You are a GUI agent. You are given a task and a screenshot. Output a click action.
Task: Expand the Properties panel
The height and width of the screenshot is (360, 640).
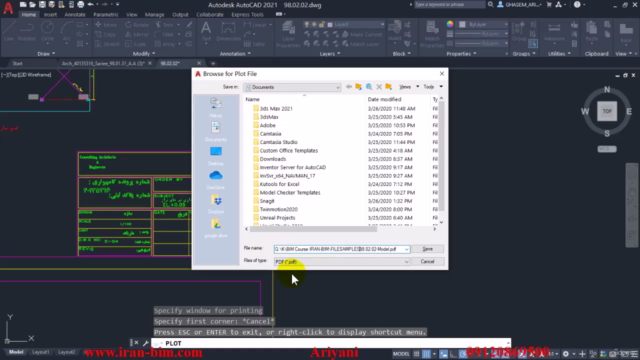[x=461, y=53]
